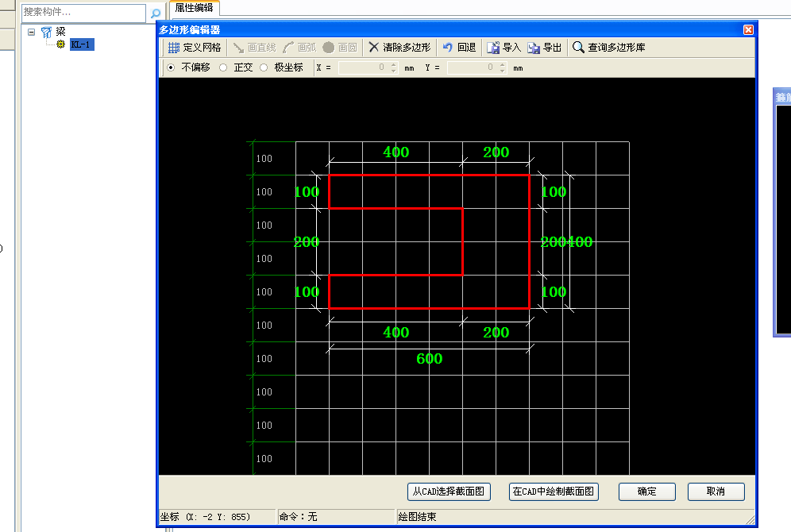Click the 600 total width dimension
Image resolution: width=791 pixels, height=532 pixels.
coord(430,359)
